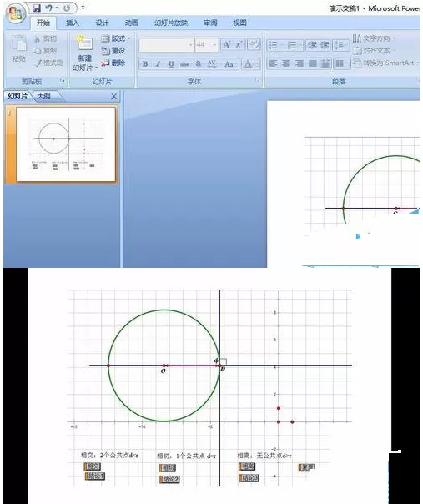The image size is (423, 504).
Task: Click the Justify text alignment icon
Action: 312,63
